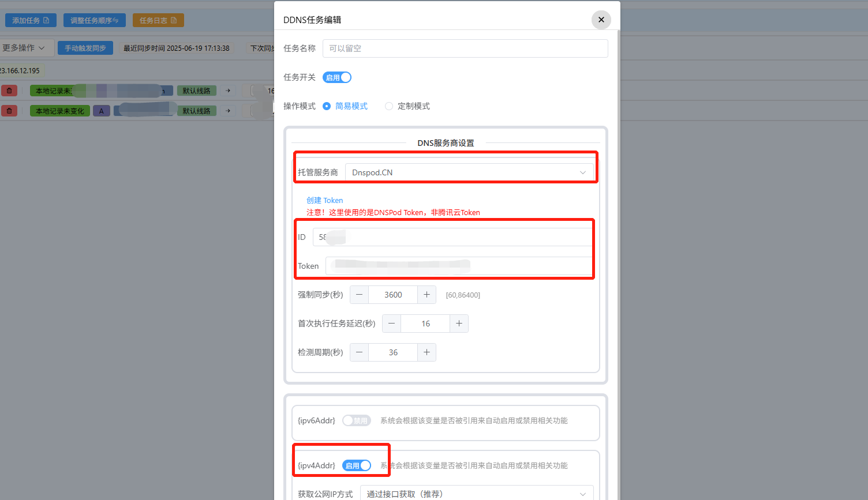Click the trash icon beside 本地记录未变化

[x=9, y=110]
